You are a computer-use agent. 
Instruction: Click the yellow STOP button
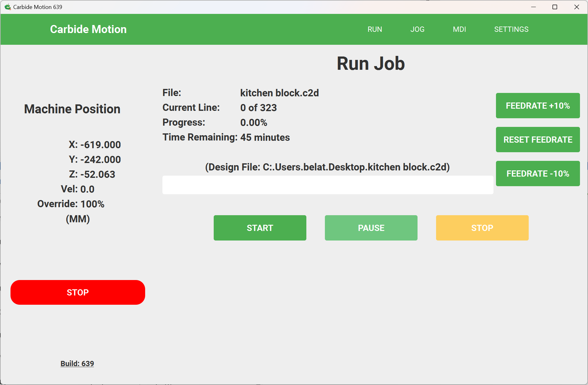(x=482, y=228)
